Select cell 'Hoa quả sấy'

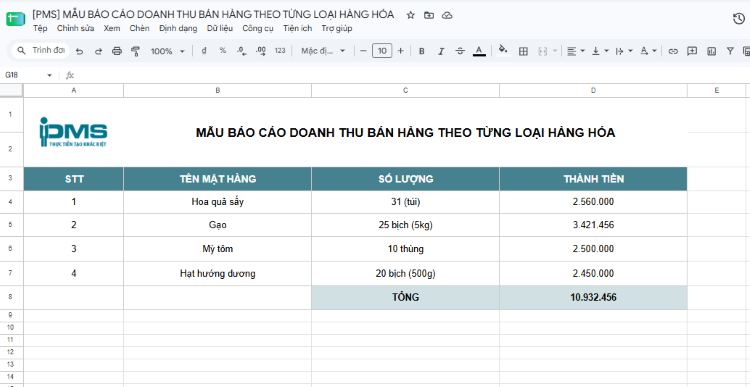[x=218, y=202]
